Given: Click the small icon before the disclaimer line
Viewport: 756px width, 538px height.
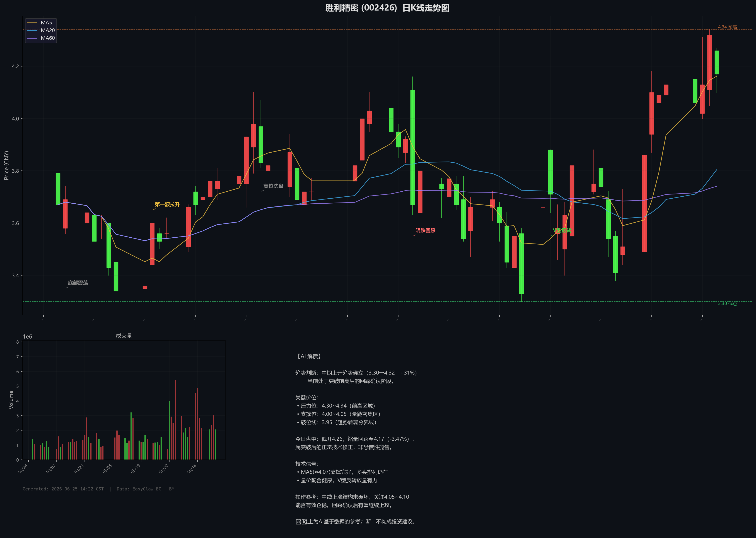Looking at the screenshot, I should click(298, 522).
